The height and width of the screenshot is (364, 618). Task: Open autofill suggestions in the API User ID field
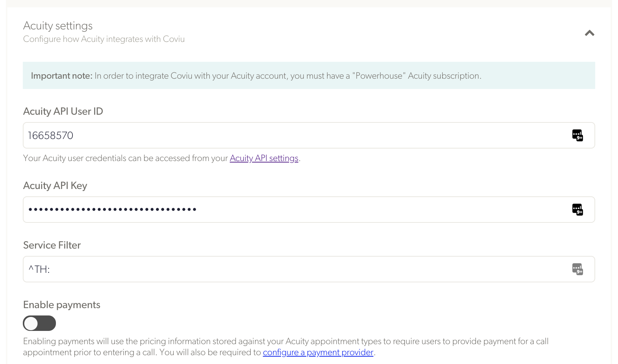577,135
